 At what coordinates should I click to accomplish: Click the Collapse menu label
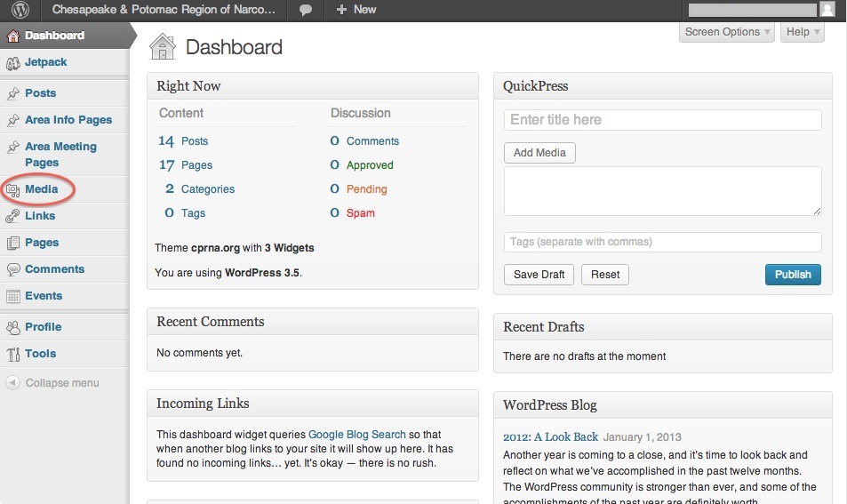(x=62, y=383)
